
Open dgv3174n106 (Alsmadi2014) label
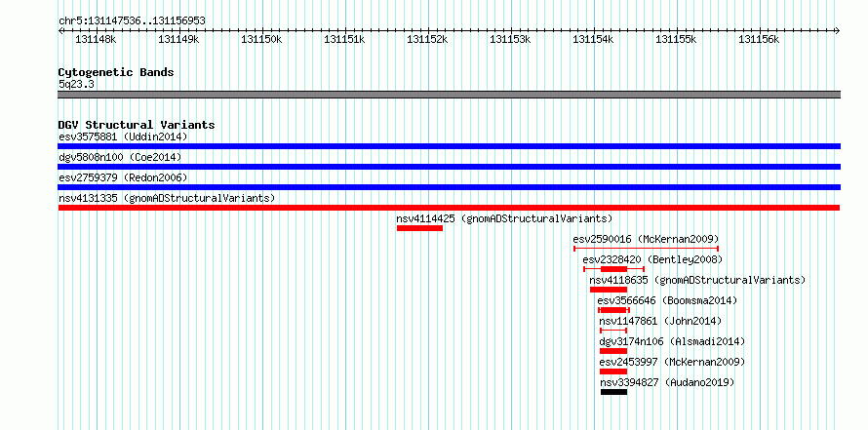[x=672, y=341]
